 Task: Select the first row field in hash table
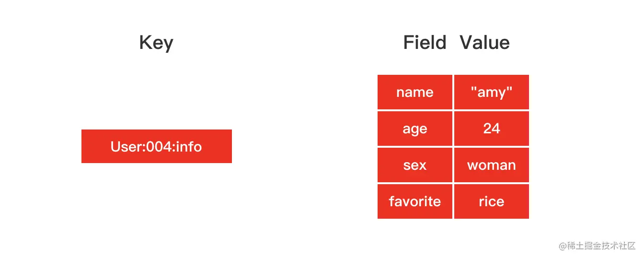pos(415,92)
